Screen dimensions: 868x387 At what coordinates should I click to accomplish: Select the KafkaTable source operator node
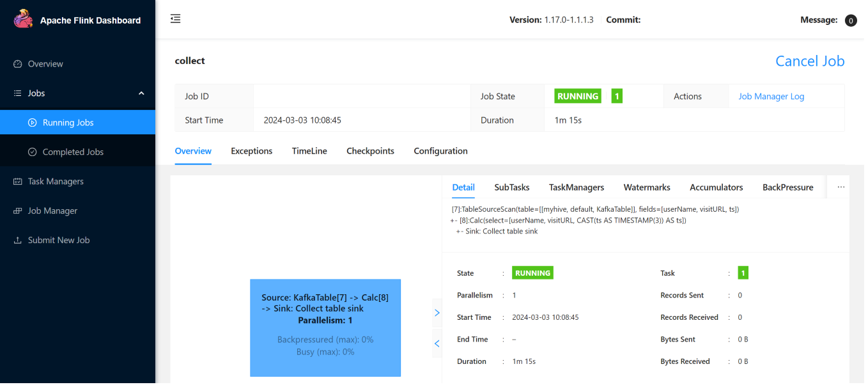pos(325,328)
